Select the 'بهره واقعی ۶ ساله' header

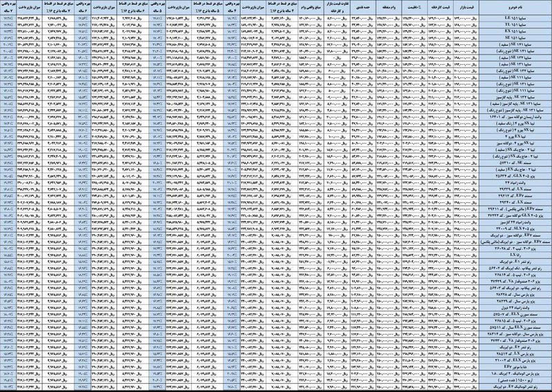tap(83, 8)
